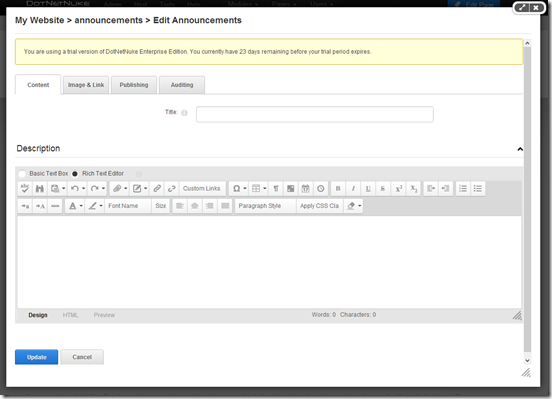
Task: Run the spell check tool
Action: click(25, 188)
